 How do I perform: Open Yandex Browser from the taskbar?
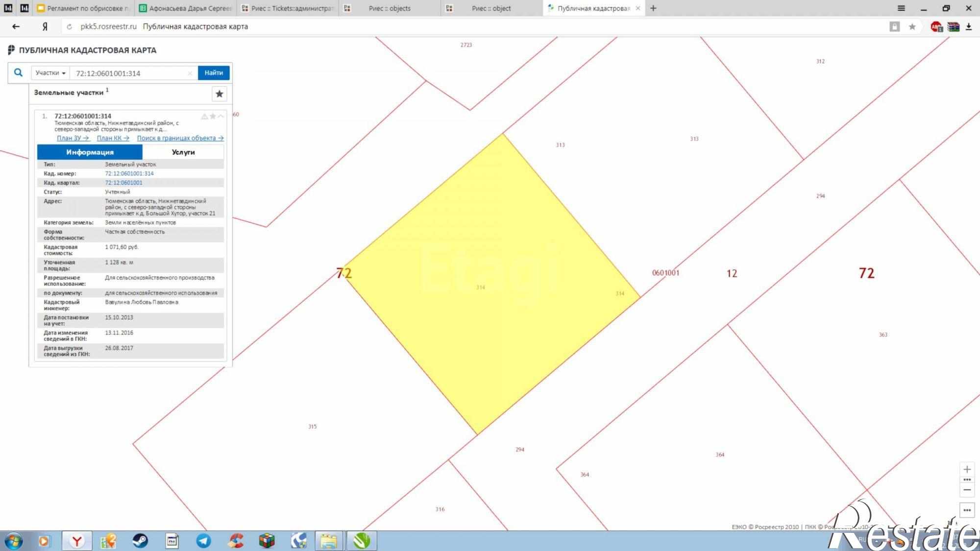76,541
